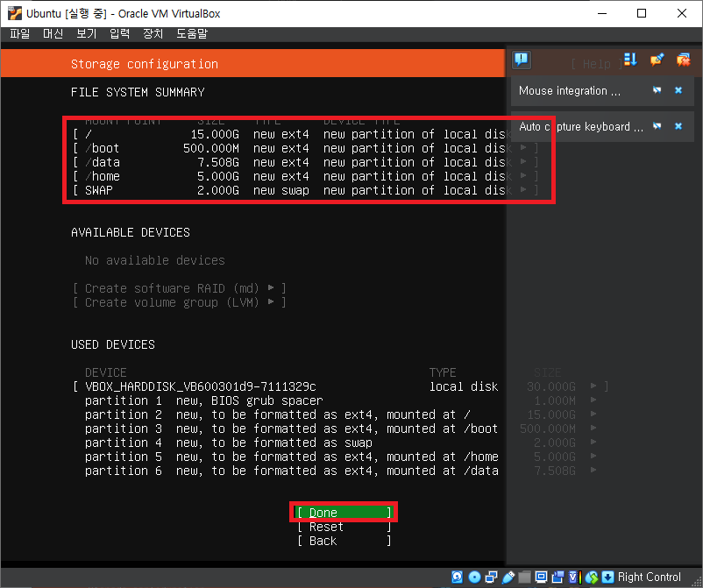Click the recording status icon
The height and width of the screenshot is (588, 703).
pos(557,577)
